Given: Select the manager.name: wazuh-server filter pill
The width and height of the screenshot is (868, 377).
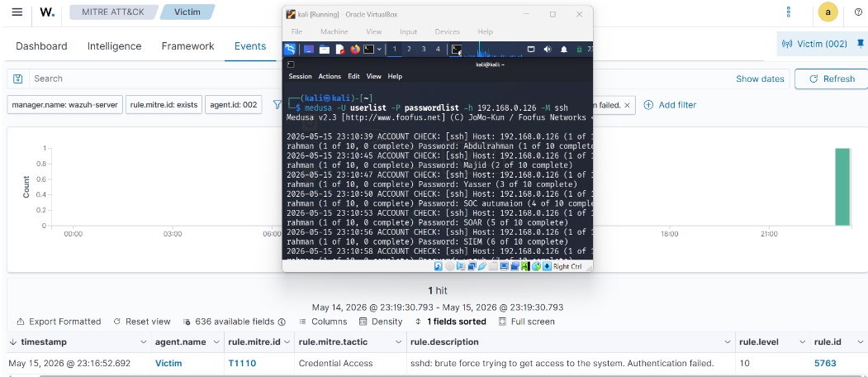Looking at the screenshot, I should (x=64, y=105).
